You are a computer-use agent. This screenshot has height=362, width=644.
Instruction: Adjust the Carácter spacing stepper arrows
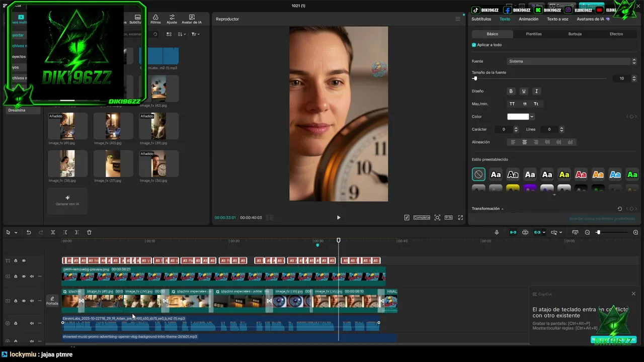(x=516, y=129)
